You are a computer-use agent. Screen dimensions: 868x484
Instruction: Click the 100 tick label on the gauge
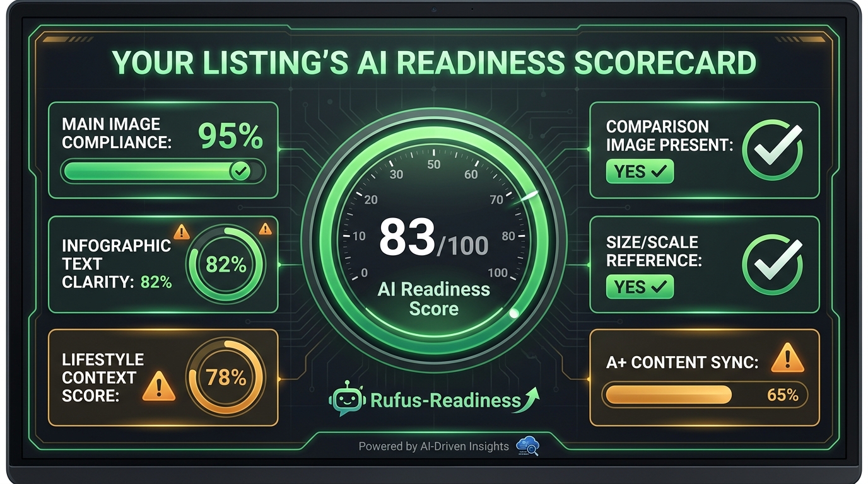click(x=498, y=273)
